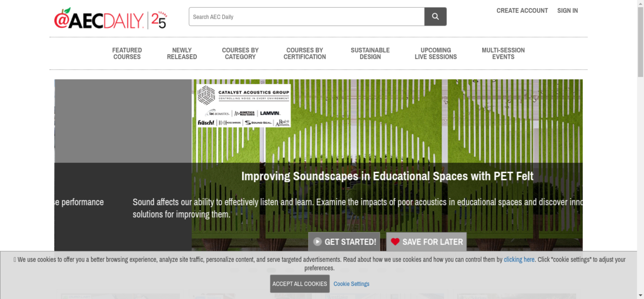The height and width of the screenshot is (299, 644).
Task: Open the Catalyst Acoustics Group logo
Action: (x=243, y=106)
